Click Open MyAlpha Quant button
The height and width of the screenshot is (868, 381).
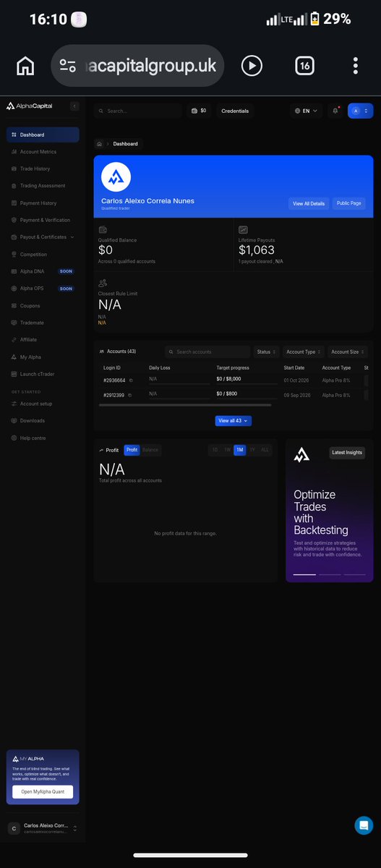(x=43, y=792)
